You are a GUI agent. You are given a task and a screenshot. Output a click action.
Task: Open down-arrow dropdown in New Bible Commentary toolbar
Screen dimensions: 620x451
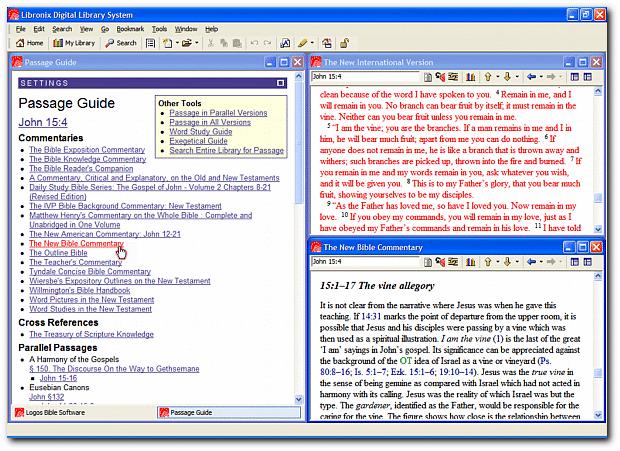click(x=517, y=262)
